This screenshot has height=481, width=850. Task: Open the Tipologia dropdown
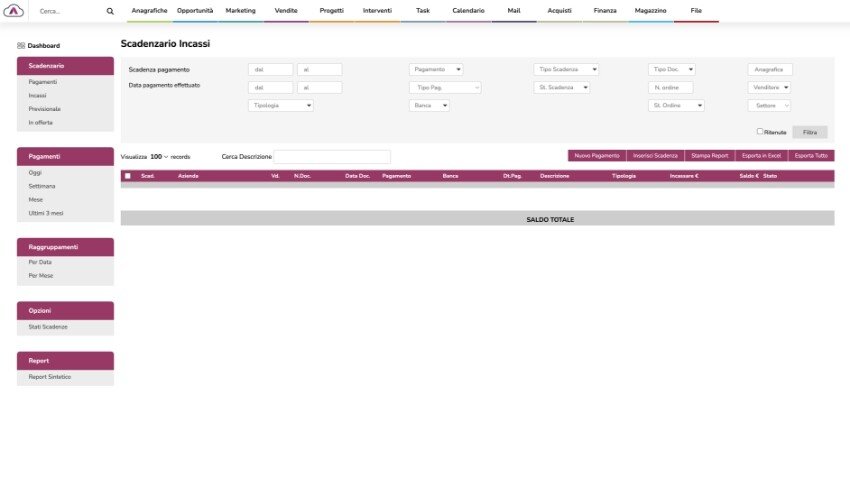[x=280, y=105]
